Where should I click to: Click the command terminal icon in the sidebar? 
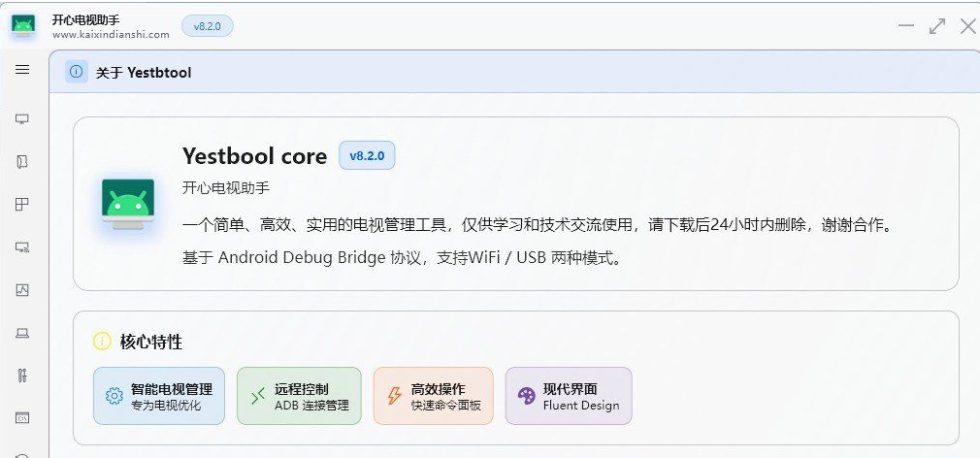tap(22, 417)
